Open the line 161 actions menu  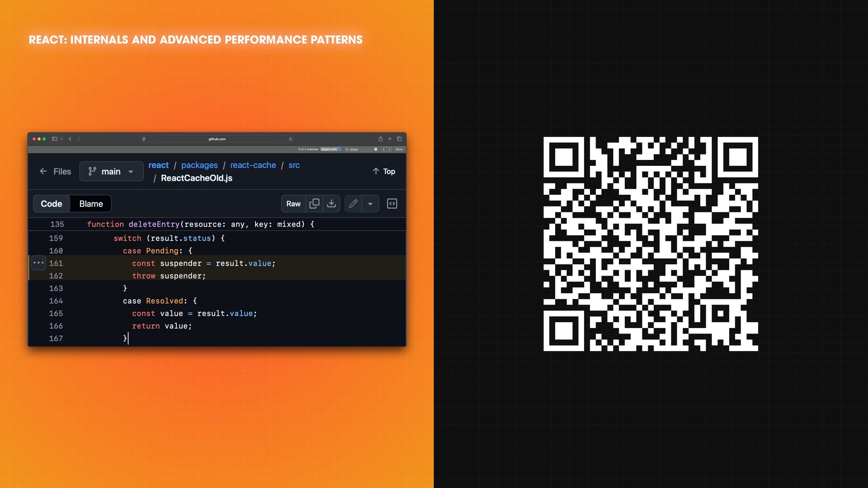[x=38, y=263]
